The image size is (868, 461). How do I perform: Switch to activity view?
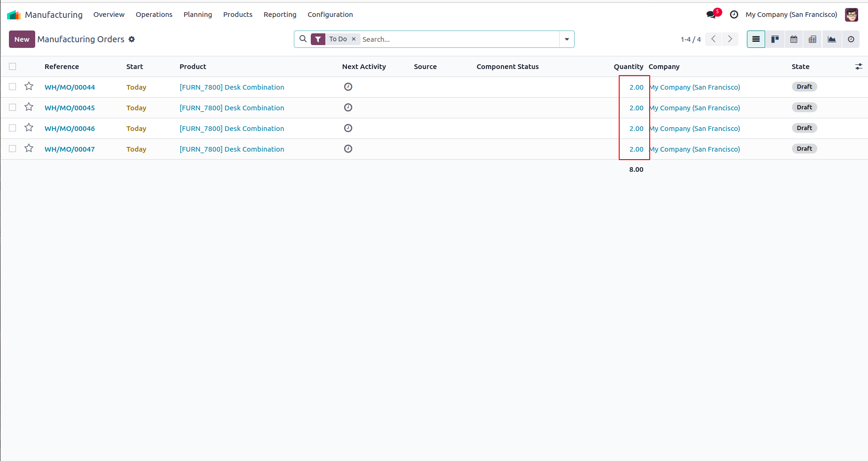[x=851, y=39]
